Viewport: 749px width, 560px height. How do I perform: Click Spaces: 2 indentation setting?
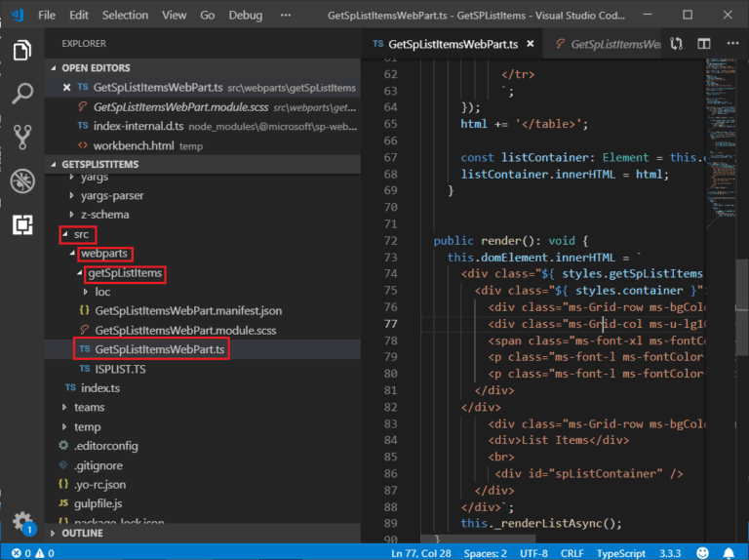tap(485, 553)
